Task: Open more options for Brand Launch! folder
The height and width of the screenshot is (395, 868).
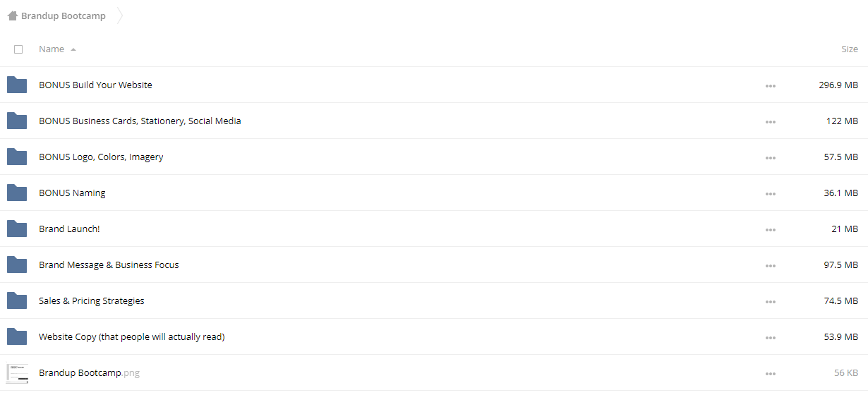Action: 770,229
